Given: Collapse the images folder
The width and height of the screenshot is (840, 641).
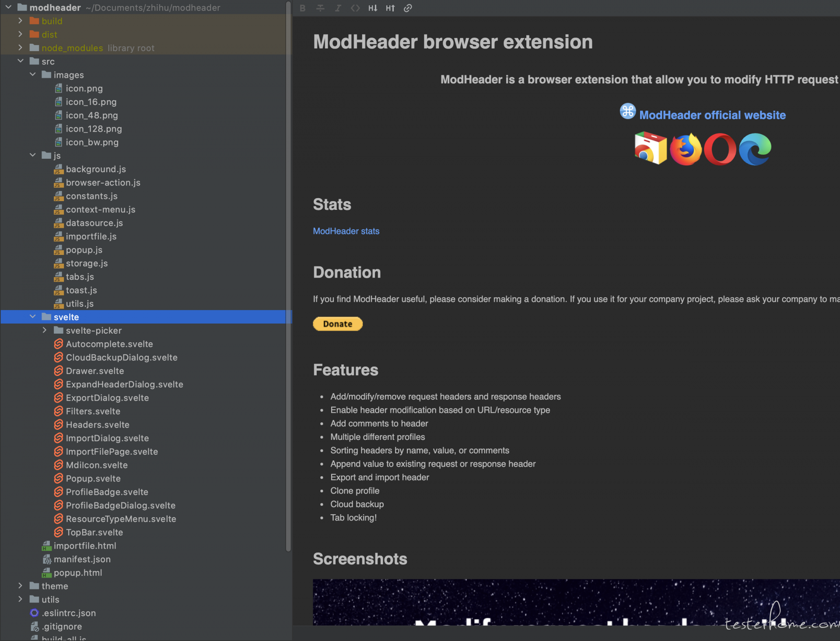Looking at the screenshot, I should 32,75.
